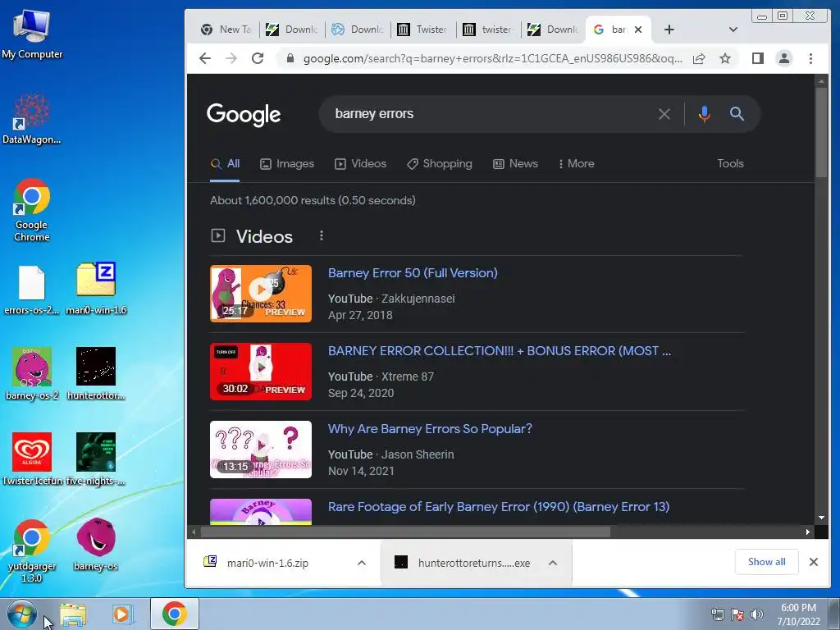Open a new tab with plus

coord(669,30)
